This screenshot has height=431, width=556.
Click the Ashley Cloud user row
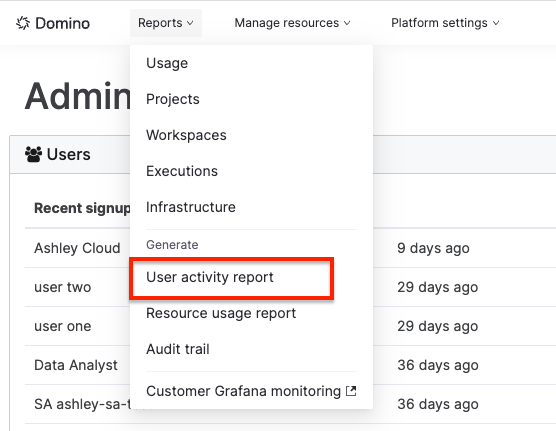tap(77, 248)
